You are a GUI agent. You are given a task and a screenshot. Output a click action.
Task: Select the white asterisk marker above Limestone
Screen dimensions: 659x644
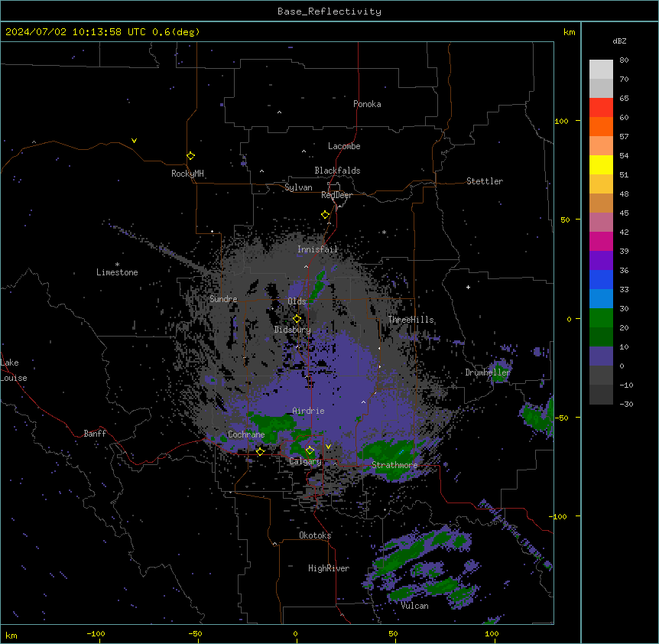tap(117, 265)
